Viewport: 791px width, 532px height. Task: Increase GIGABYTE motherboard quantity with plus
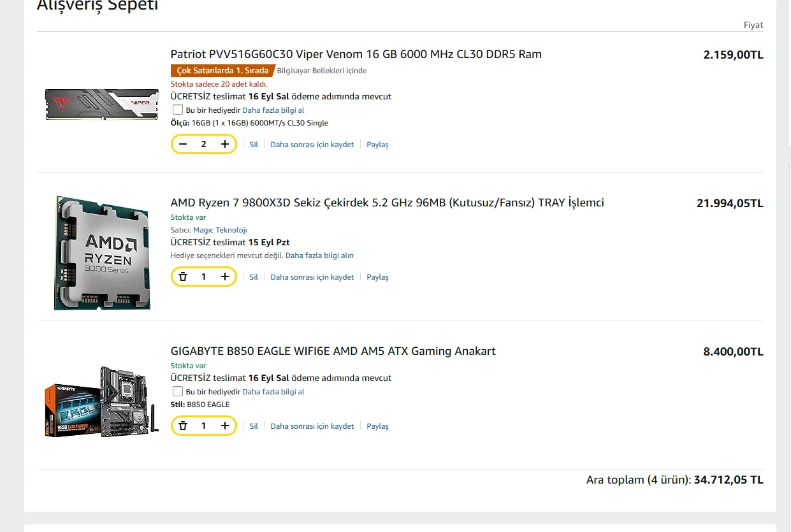click(x=225, y=426)
